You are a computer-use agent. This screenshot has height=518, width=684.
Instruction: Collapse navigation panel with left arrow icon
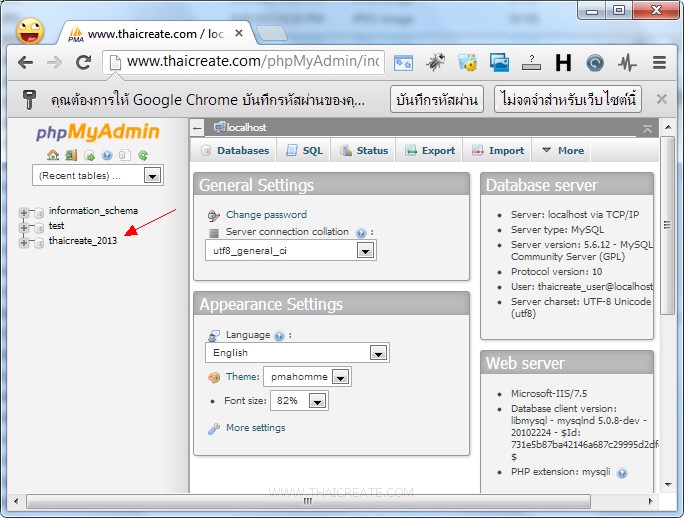pyautogui.click(x=197, y=128)
